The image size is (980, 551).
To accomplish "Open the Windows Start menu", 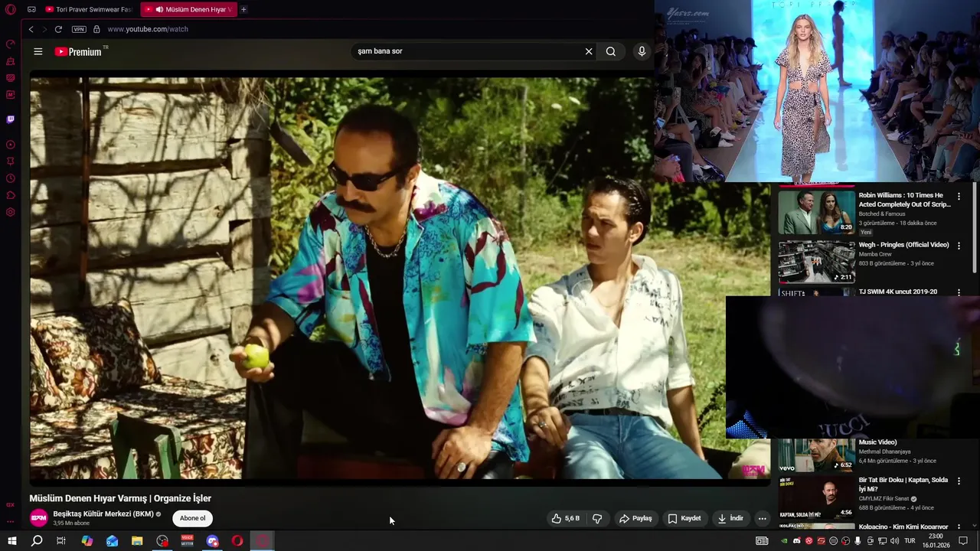I will 12,541.
